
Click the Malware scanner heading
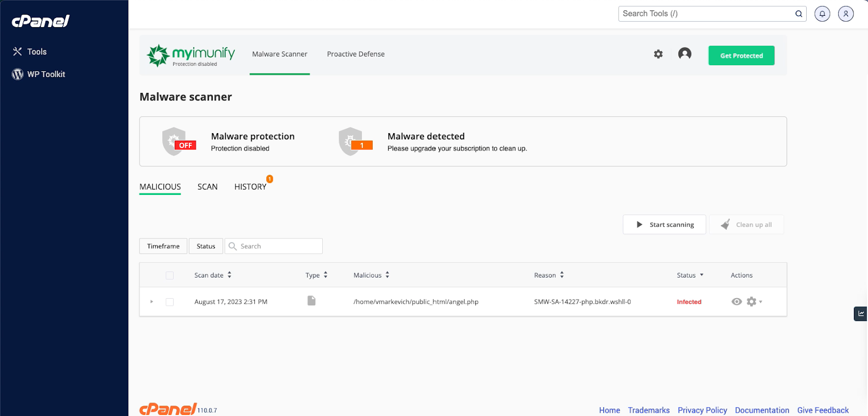186,97
